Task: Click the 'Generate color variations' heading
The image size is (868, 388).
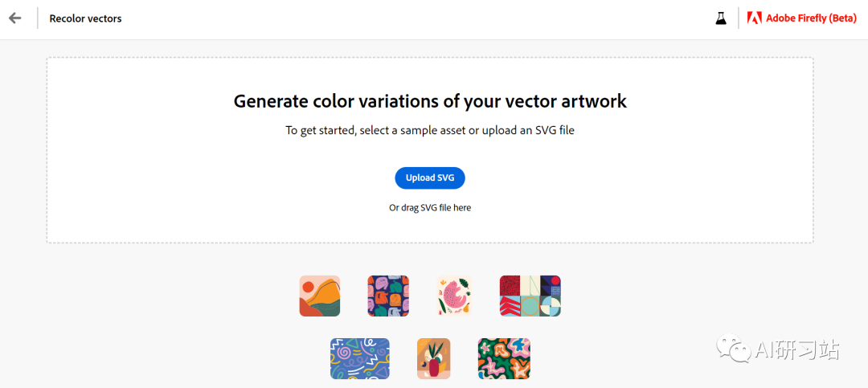Action: point(430,102)
